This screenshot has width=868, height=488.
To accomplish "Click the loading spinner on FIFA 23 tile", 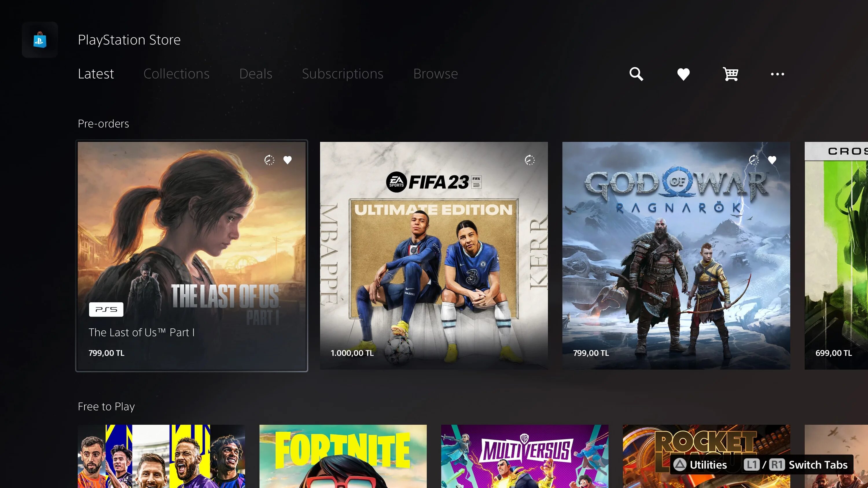I will click(529, 160).
